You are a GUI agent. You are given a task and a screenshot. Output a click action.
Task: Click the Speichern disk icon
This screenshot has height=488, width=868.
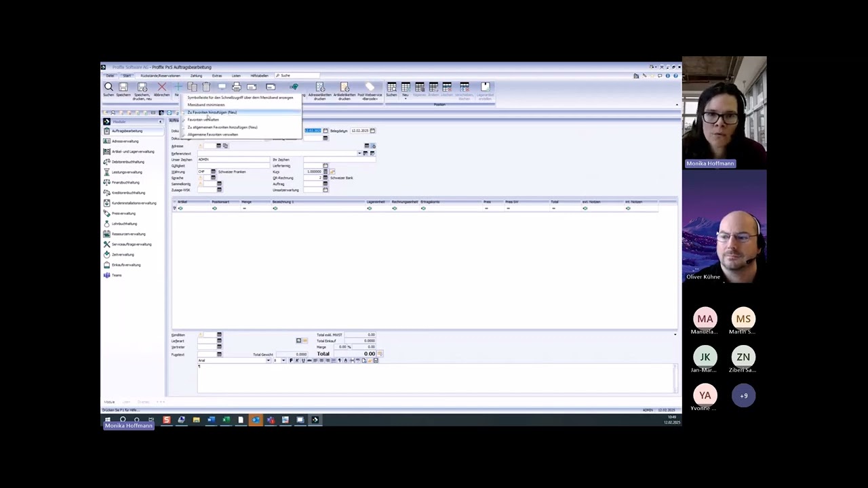(x=123, y=87)
